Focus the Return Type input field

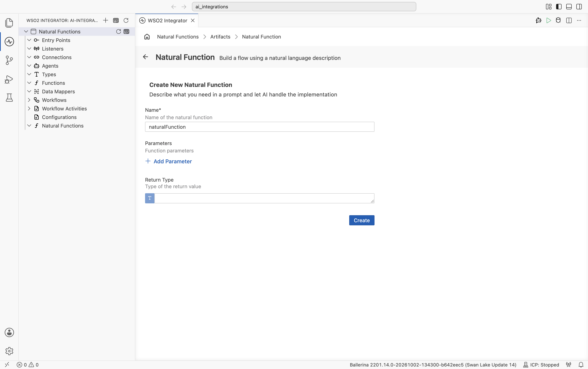[264, 198]
